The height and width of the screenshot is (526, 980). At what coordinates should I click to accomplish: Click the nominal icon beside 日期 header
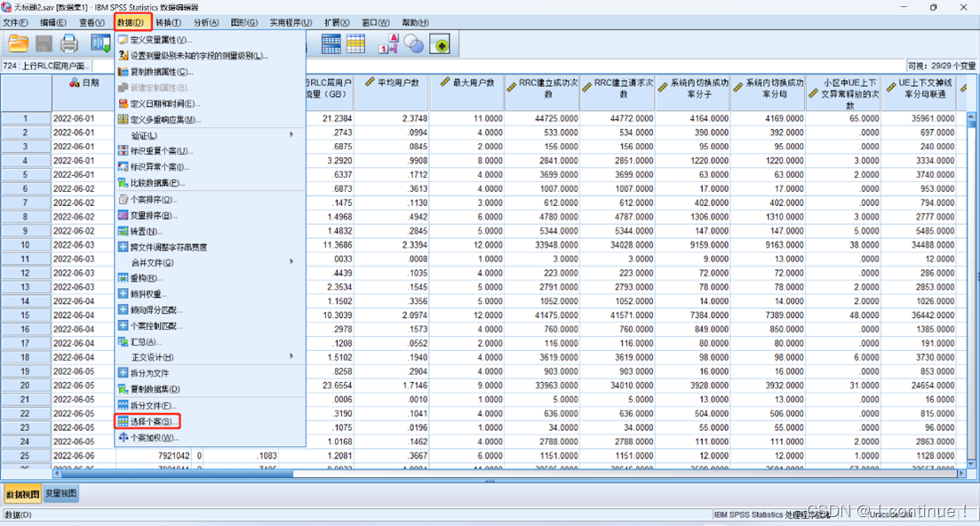click(75, 83)
